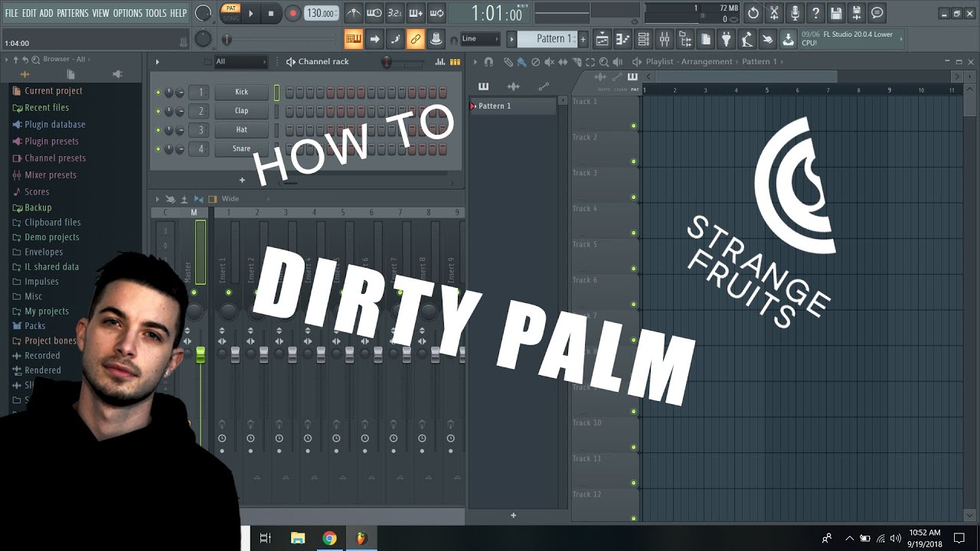This screenshot has width=980, height=551.
Task: Open the Plugin picker plug icon
Action: tap(727, 39)
